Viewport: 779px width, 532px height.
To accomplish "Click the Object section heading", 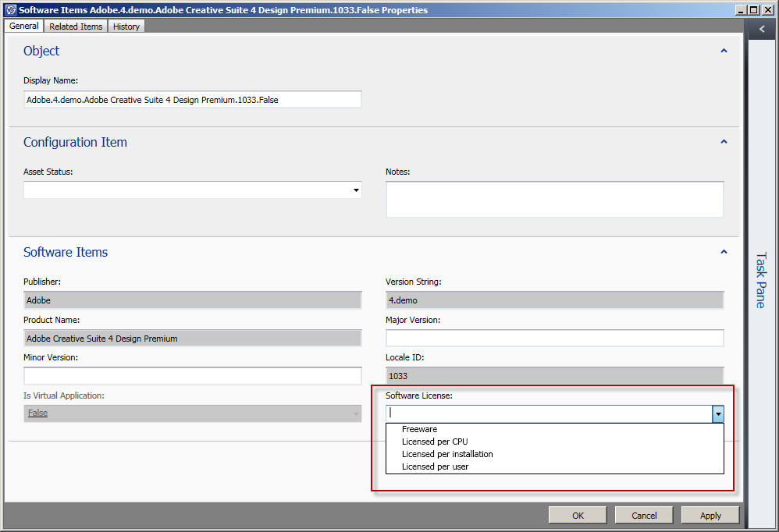I will (x=41, y=51).
